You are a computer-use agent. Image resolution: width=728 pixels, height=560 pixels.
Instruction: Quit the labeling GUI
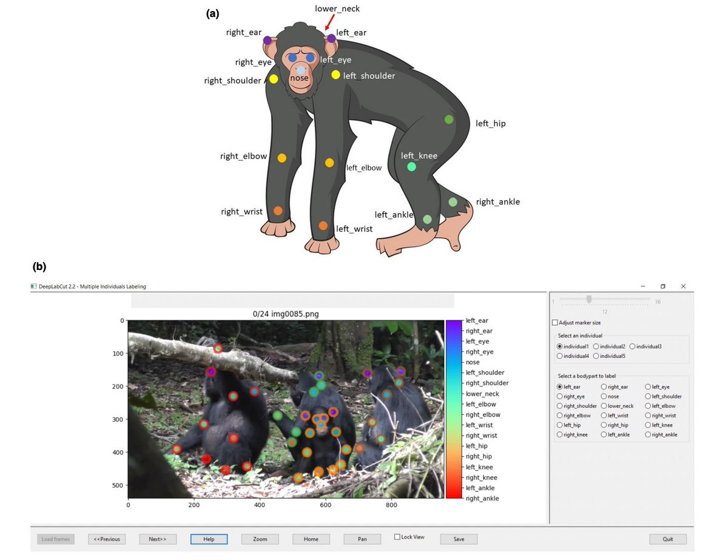click(668, 539)
